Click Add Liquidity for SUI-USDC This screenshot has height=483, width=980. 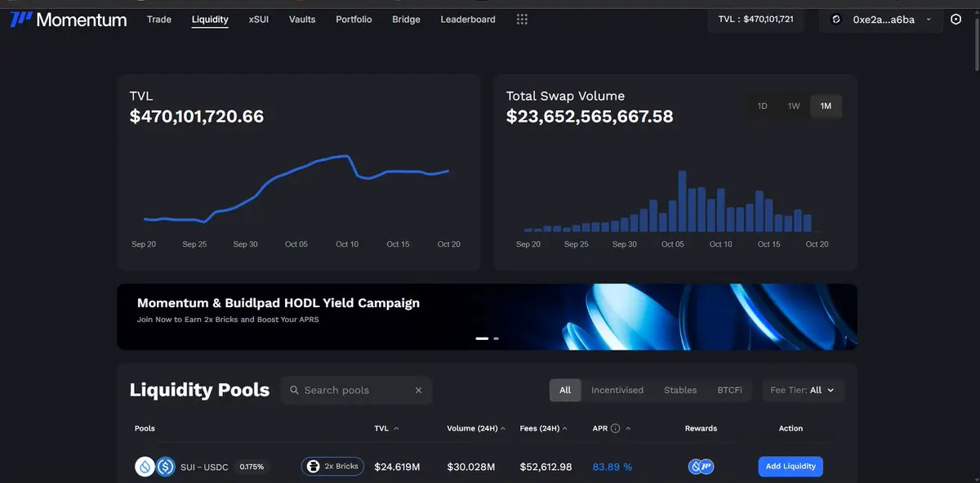[x=791, y=467]
